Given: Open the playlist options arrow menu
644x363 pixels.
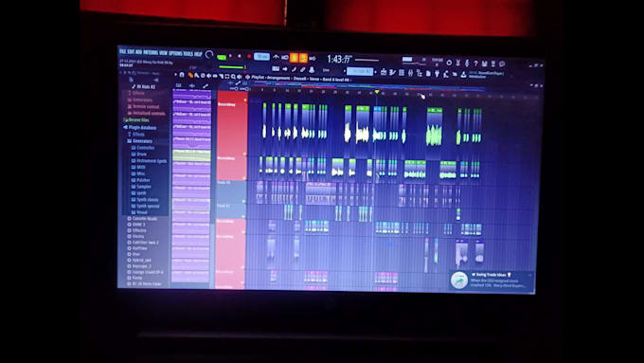Looking at the screenshot, I should (176, 75).
